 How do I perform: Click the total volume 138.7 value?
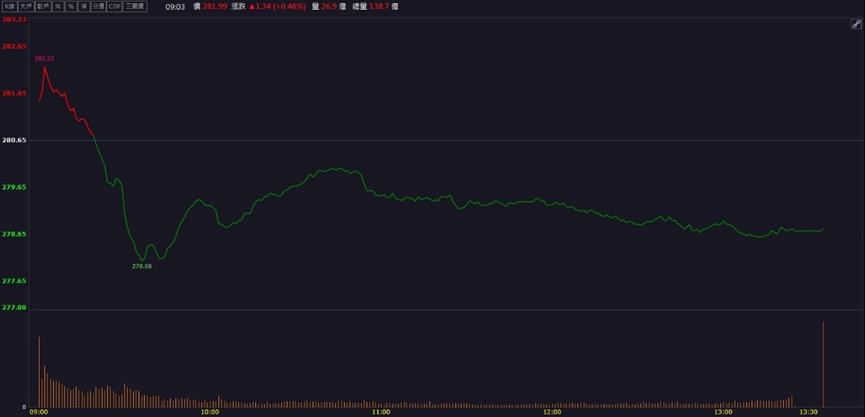point(378,7)
